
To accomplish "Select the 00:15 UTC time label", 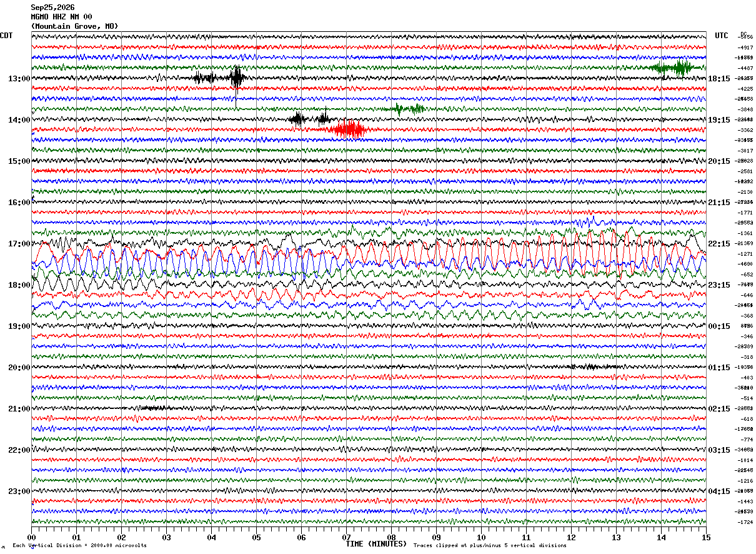I will click(x=719, y=326).
